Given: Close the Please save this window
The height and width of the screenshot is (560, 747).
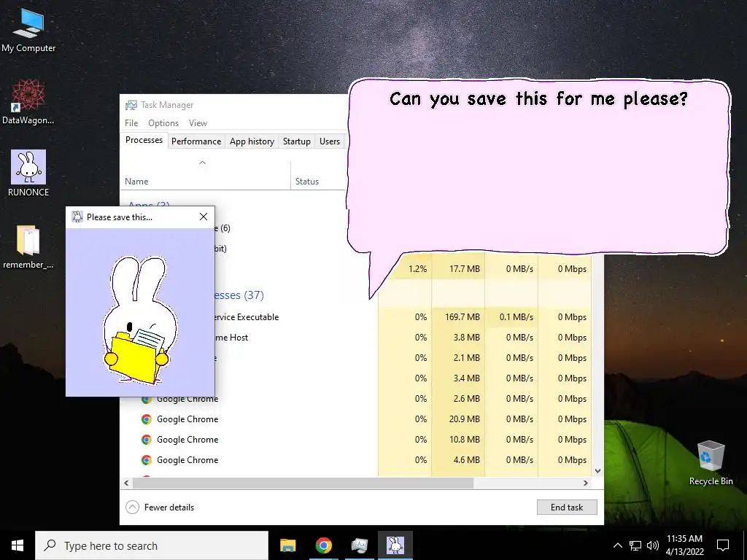Looking at the screenshot, I should [x=204, y=217].
